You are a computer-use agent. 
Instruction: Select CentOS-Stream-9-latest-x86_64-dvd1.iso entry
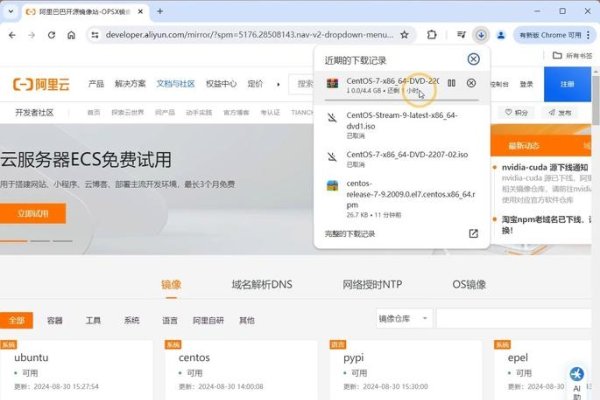click(402, 125)
